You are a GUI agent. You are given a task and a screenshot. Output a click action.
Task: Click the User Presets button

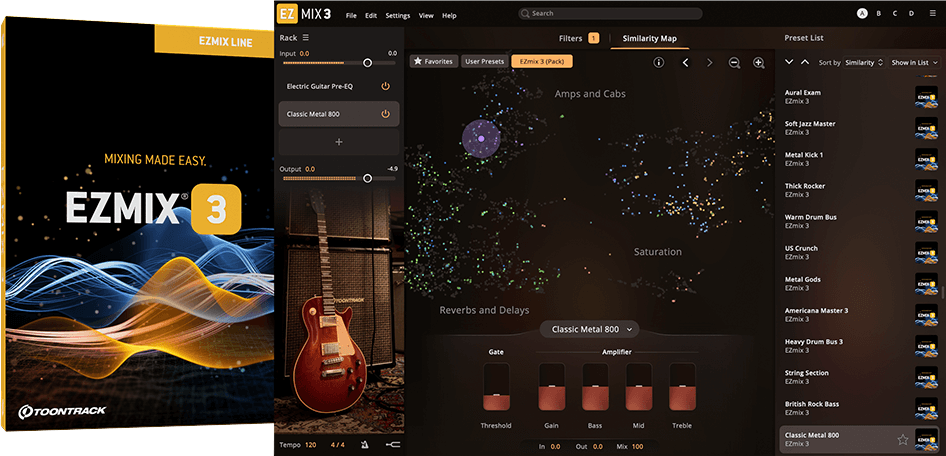click(x=483, y=62)
